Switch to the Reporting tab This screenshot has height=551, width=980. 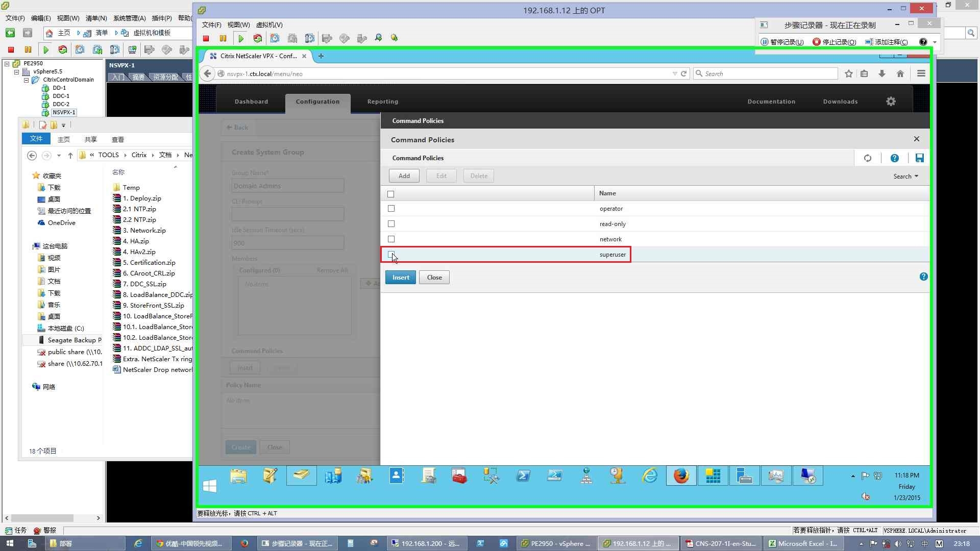click(383, 102)
